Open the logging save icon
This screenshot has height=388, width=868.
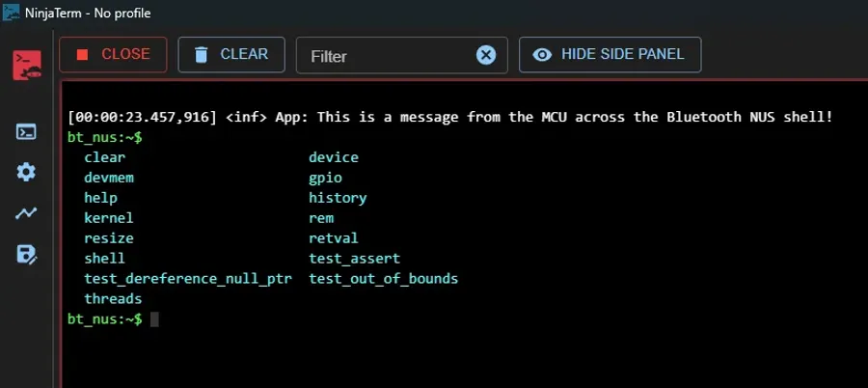point(26,255)
